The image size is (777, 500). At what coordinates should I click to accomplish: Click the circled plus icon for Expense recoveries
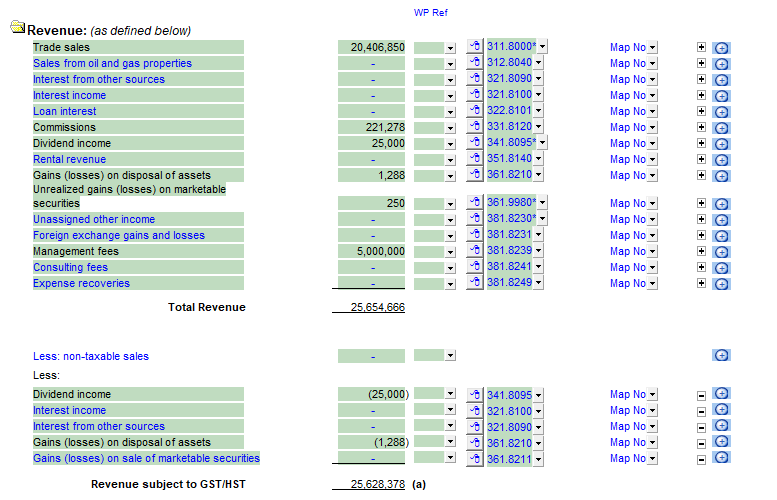(x=722, y=284)
